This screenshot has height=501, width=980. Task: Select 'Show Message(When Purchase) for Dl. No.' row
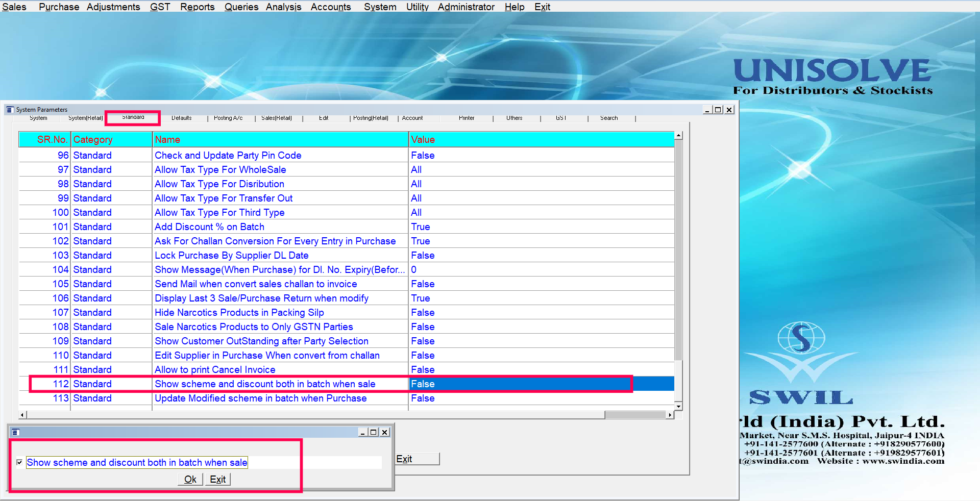(347, 269)
